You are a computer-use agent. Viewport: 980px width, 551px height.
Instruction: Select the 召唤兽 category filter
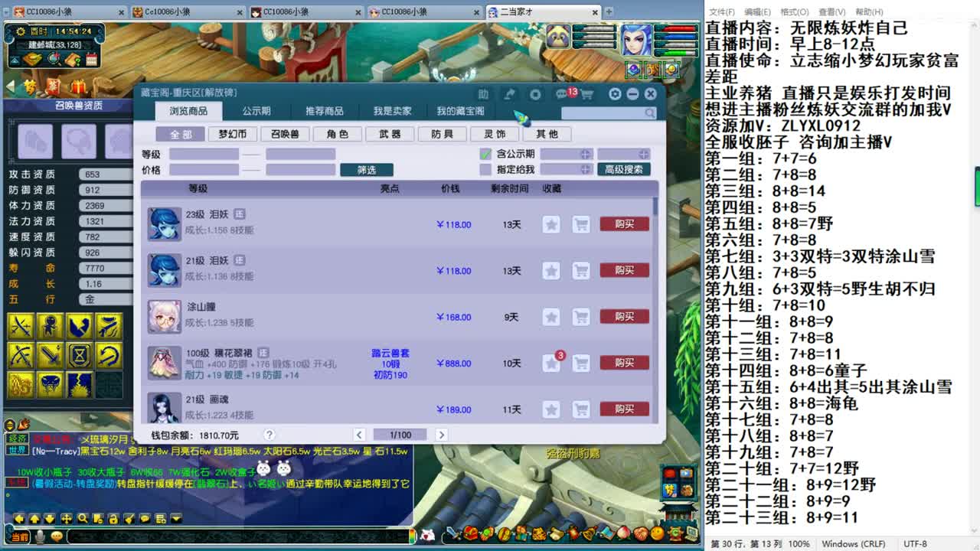click(285, 134)
